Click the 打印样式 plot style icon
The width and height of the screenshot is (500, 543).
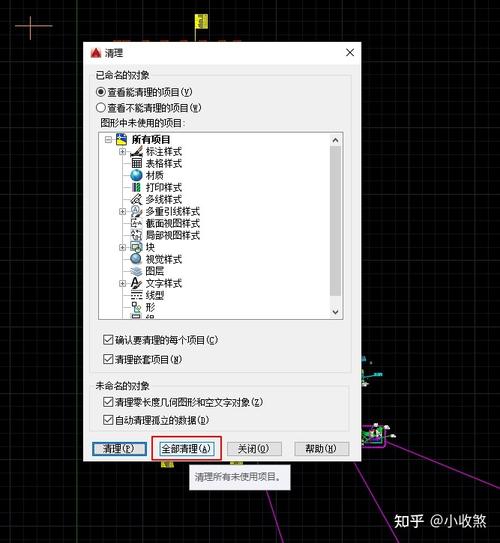[x=136, y=187]
